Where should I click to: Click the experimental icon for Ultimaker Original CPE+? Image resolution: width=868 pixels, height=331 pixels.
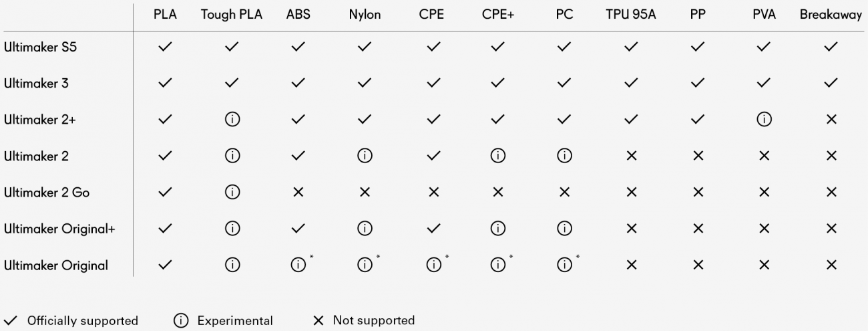pyautogui.click(x=497, y=265)
